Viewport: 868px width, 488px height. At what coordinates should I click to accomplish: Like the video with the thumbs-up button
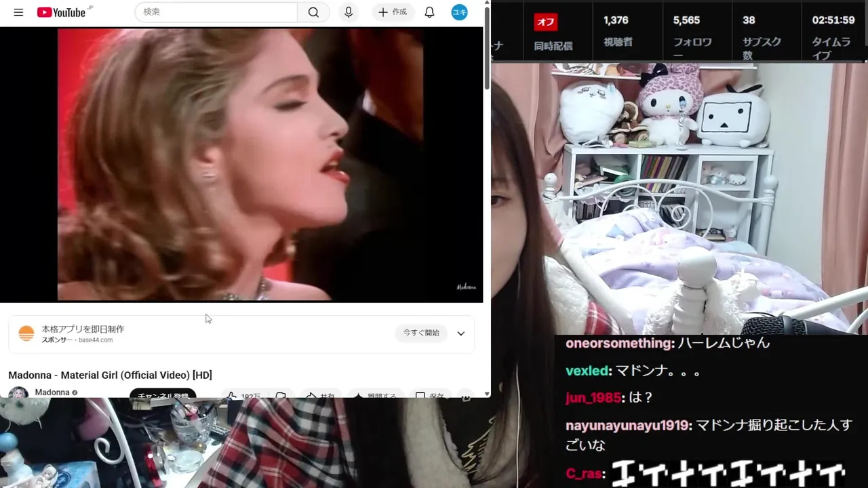(243, 394)
